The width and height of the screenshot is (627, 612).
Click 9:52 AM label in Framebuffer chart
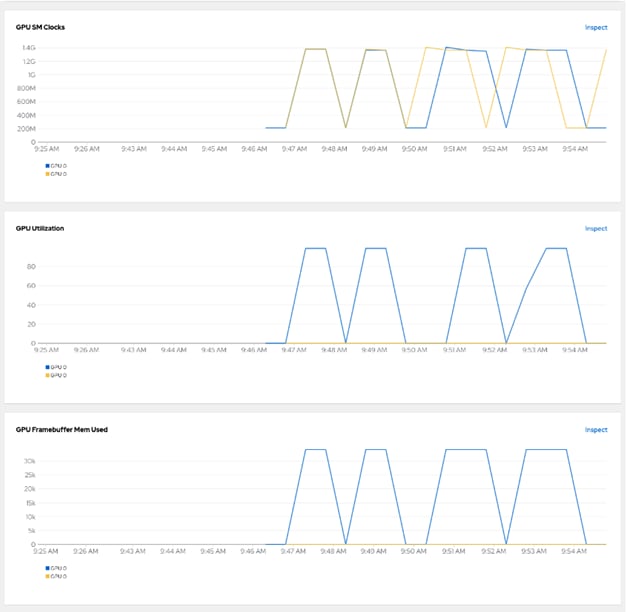point(493,552)
